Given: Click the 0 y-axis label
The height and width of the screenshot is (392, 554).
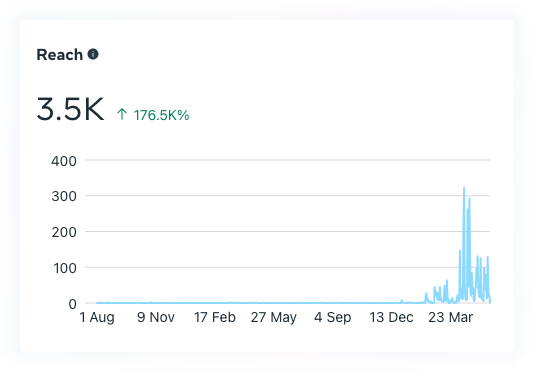Looking at the screenshot, I should (72, 304).
